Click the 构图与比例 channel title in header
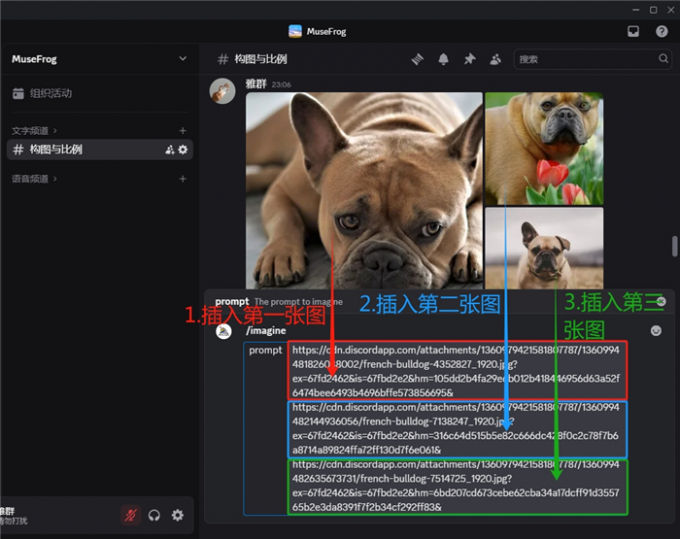 [261, 59]
